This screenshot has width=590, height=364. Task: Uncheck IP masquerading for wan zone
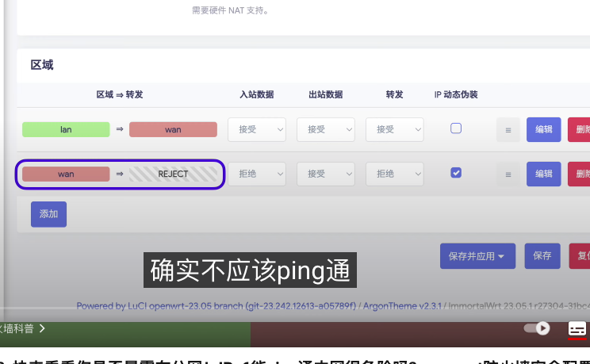coord(456,172)
